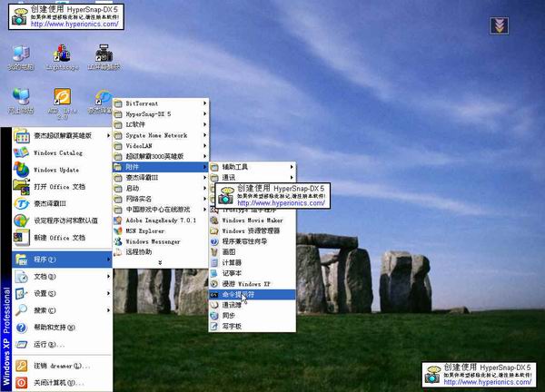Screen dimensions: 545x392
Task: Open 程序兼容性向导 compatibility wizard
Action: coord(253,241)
